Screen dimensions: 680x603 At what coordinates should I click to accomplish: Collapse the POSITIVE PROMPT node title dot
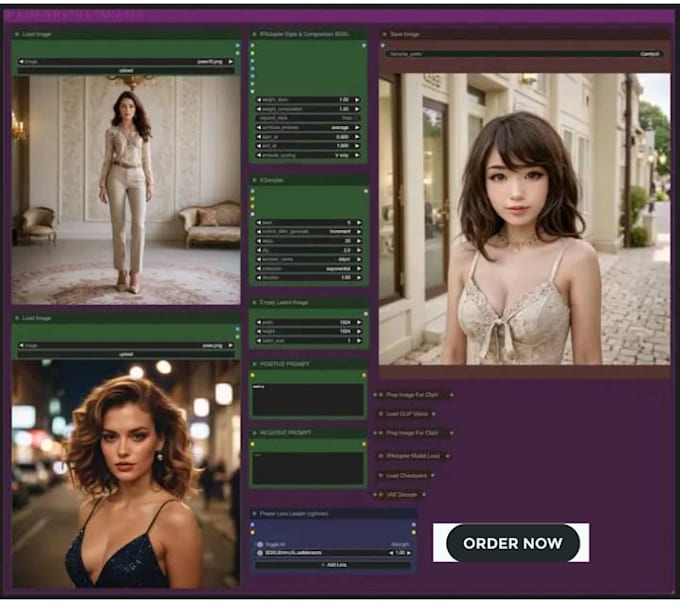(x=254, y=365)
